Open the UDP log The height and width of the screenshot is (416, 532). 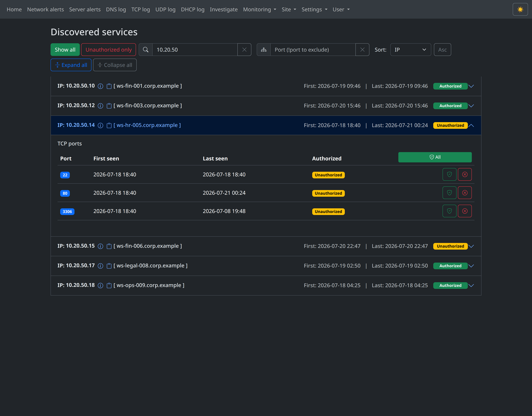[x=165, y=9]
